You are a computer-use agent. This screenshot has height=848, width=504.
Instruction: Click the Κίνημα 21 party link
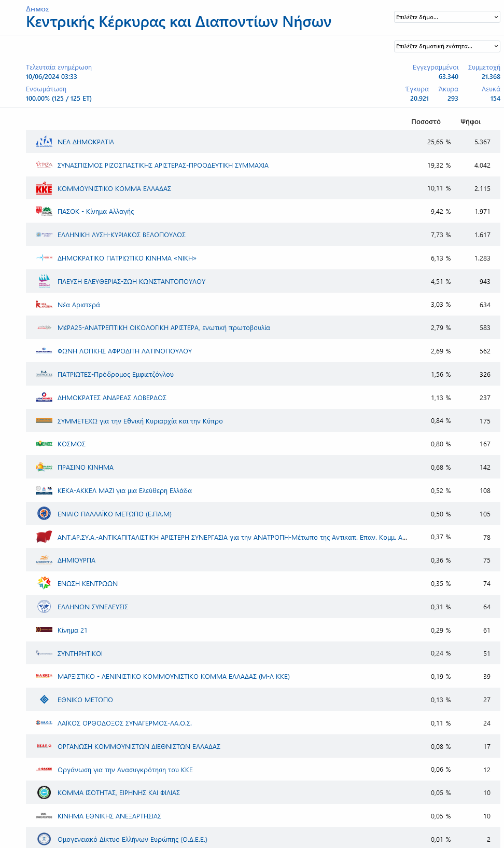(73, 630)
